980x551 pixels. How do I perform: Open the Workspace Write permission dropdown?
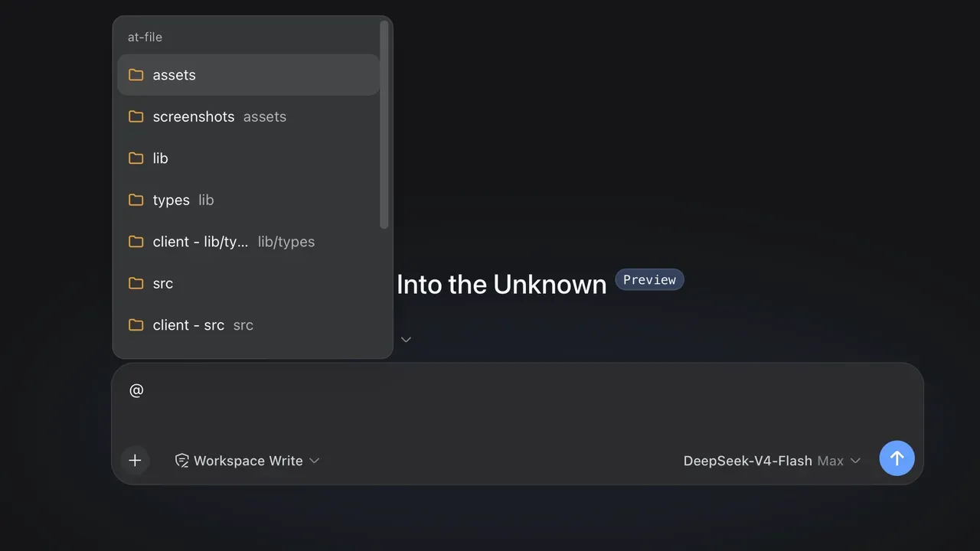(x=247, y=461)
